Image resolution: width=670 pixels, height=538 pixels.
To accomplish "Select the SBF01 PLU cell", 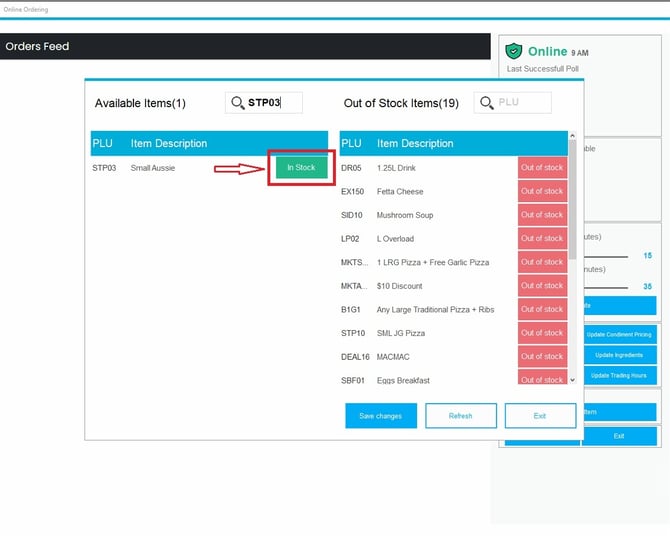I will click(x=353, y=380).
